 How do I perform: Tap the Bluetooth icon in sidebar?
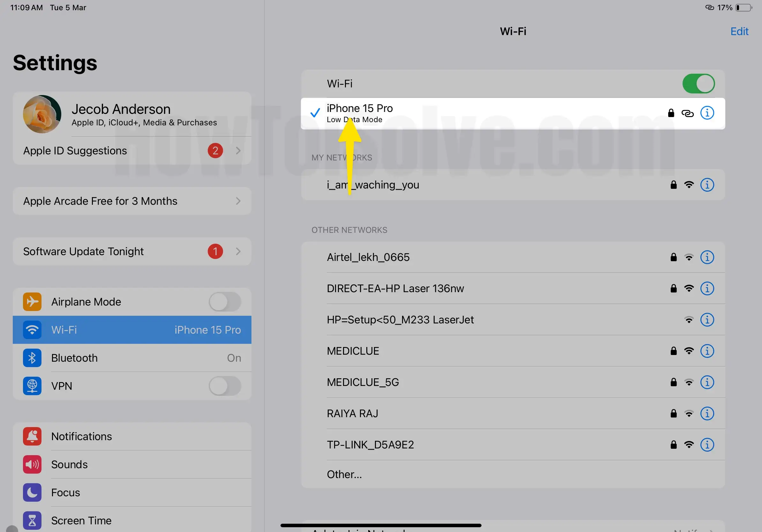[x=32, y=358]
